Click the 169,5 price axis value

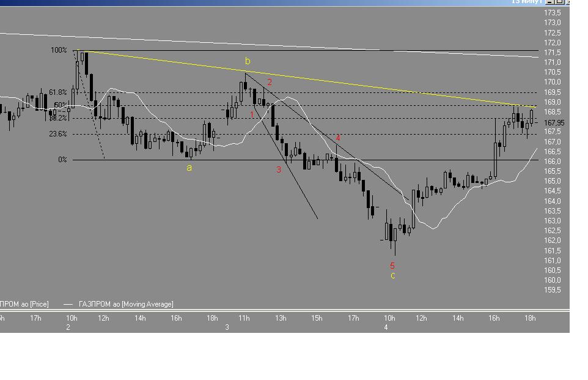[553, 92]
